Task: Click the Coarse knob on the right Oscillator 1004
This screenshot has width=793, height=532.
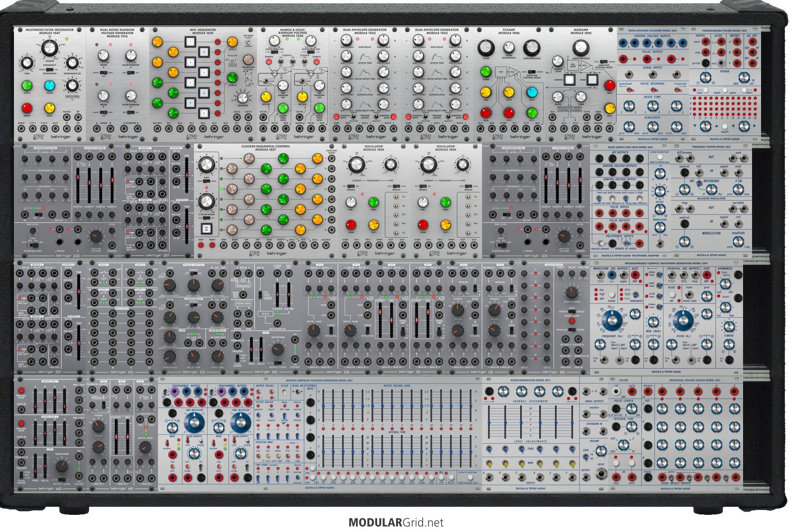Action: [x=429, y=165]
